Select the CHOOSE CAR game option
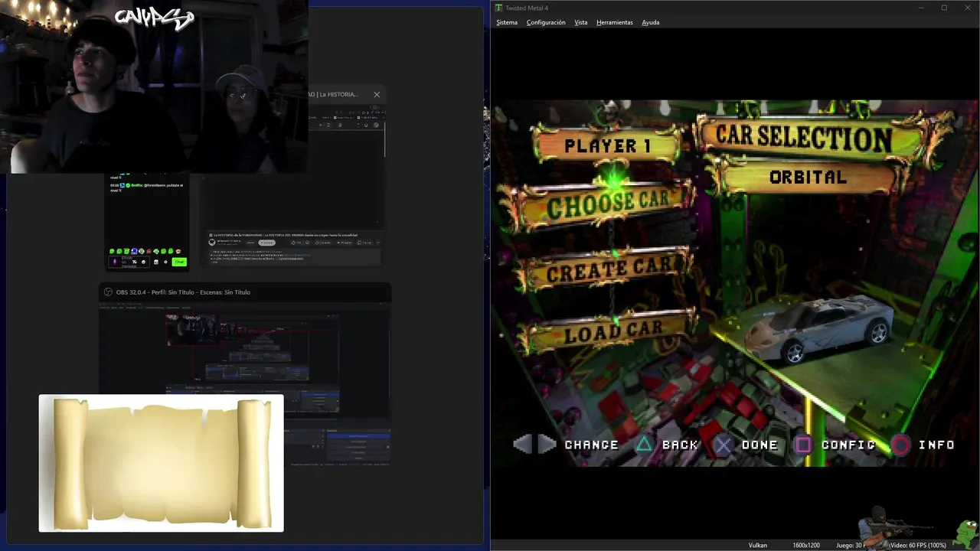 608,204
